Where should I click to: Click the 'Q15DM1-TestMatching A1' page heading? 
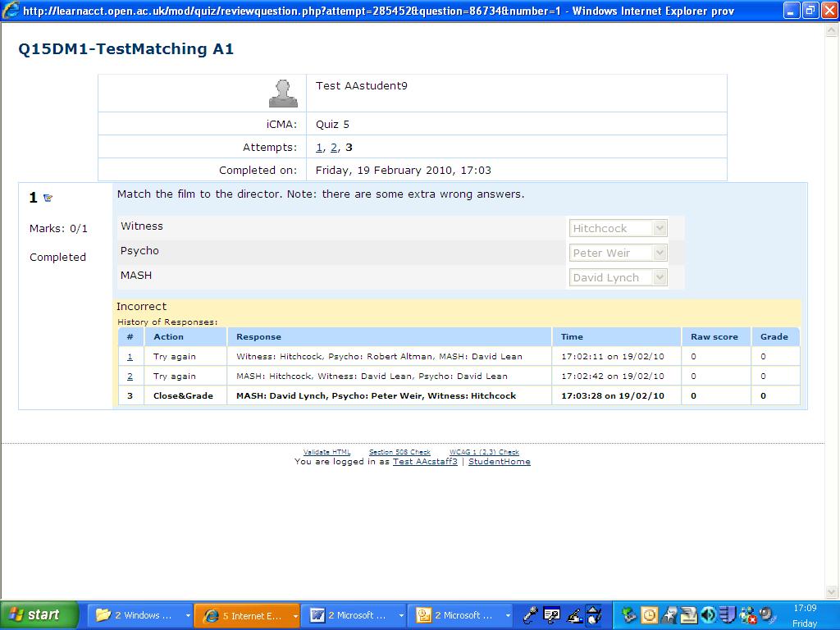(x=126, y=48)
